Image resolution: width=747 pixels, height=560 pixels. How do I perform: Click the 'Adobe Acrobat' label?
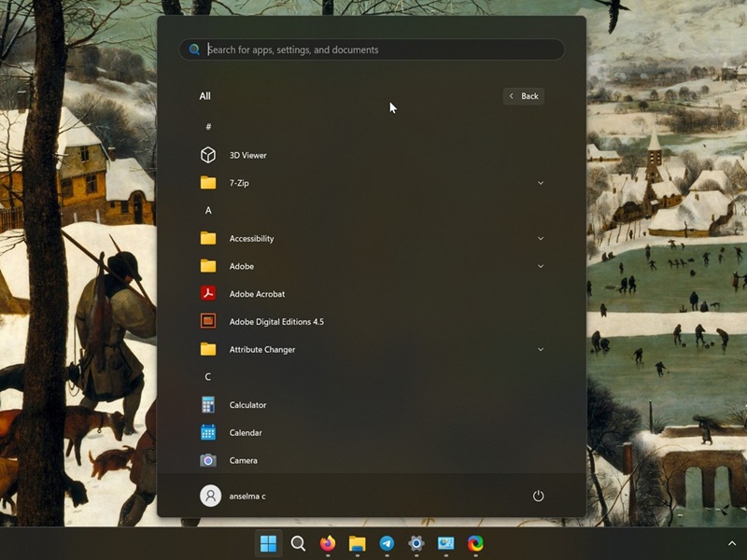click(257, 294)
